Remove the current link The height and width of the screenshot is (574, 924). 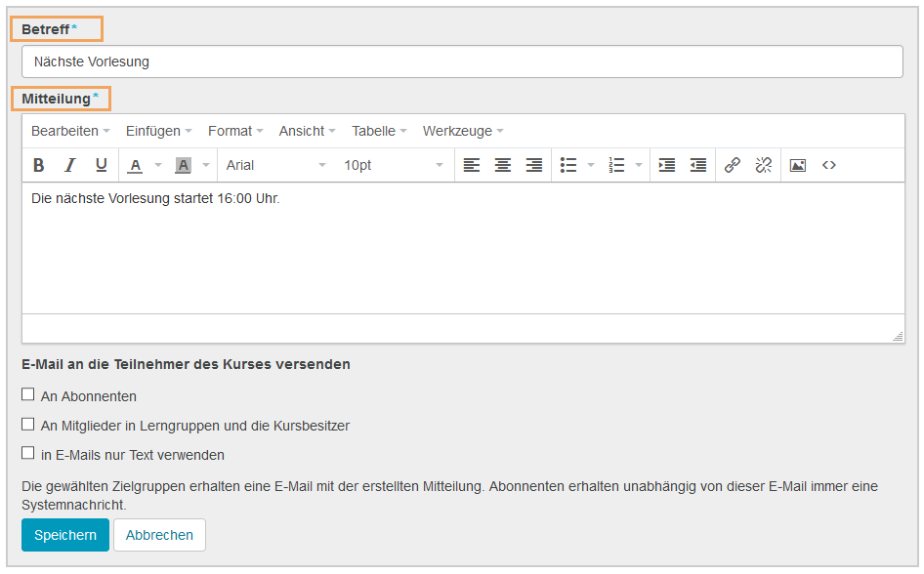point(763,165)
